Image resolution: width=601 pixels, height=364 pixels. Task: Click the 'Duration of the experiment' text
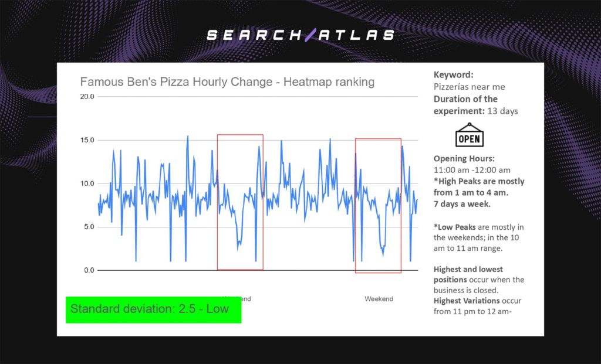point(465,105)
